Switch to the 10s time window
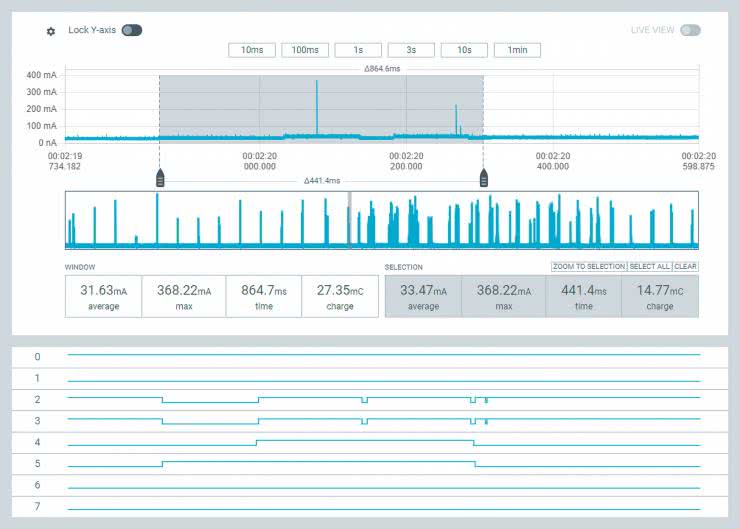Image resolution: width=740 pixels, height=529 pixels. click(464, 50)
